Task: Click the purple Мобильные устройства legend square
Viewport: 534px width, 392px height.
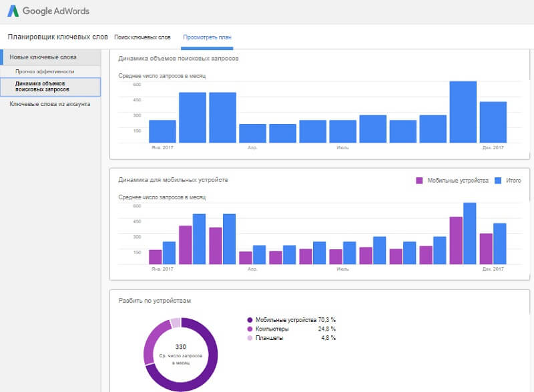Action: (420, 181)
